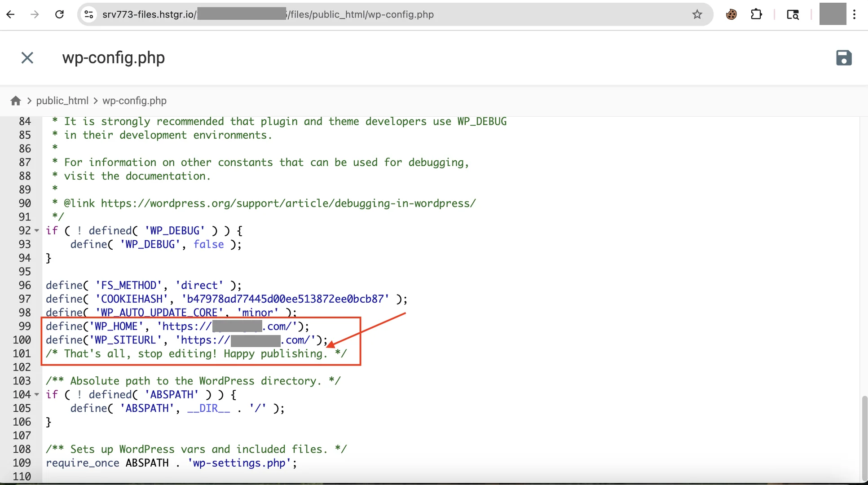The image size is (868, 485).
Task: Click on line number 100 in gutter
Action: pos(22,340)
